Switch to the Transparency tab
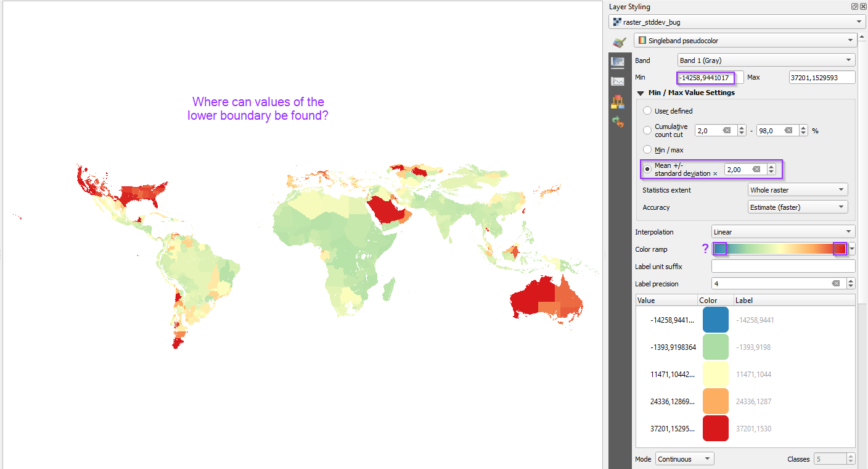868x469 pixels. 619,61
